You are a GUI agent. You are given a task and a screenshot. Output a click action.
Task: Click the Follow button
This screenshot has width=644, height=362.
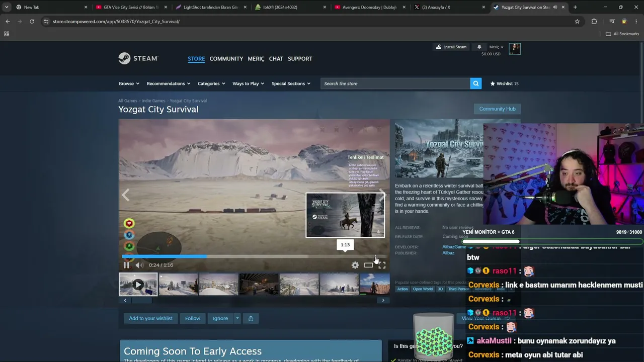click(x=192, y=318)
